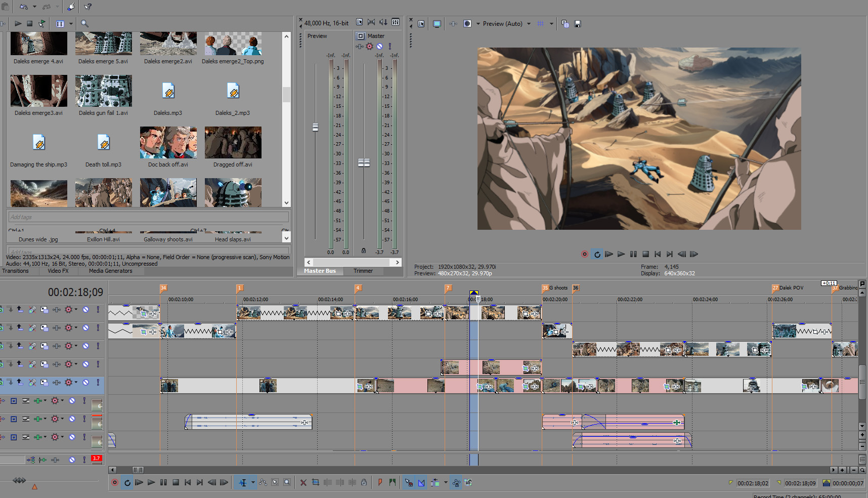
Task: Insert a marker with the orange flag icon
Action: [380, 483]
